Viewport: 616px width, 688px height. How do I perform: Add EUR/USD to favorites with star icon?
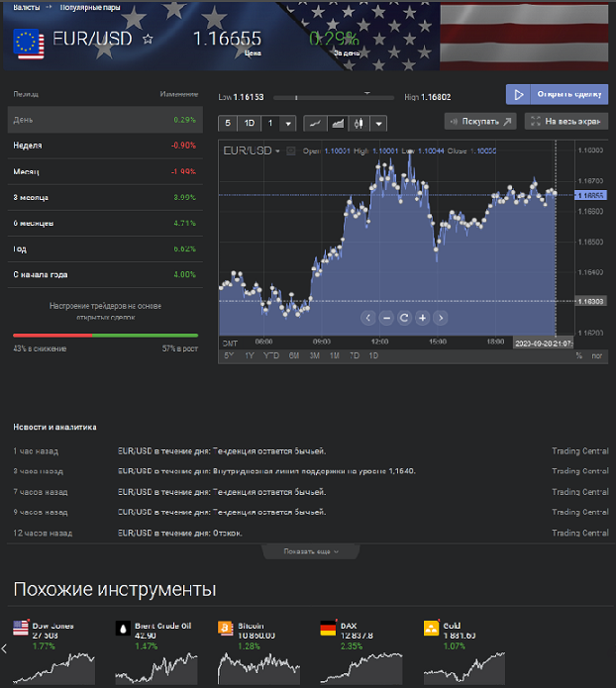(149, 40)
